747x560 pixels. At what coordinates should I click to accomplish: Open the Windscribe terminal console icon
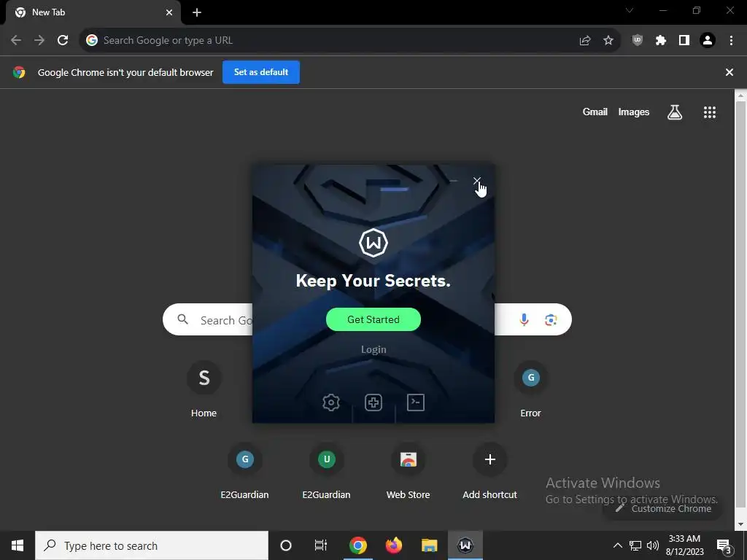click(415, 402)
